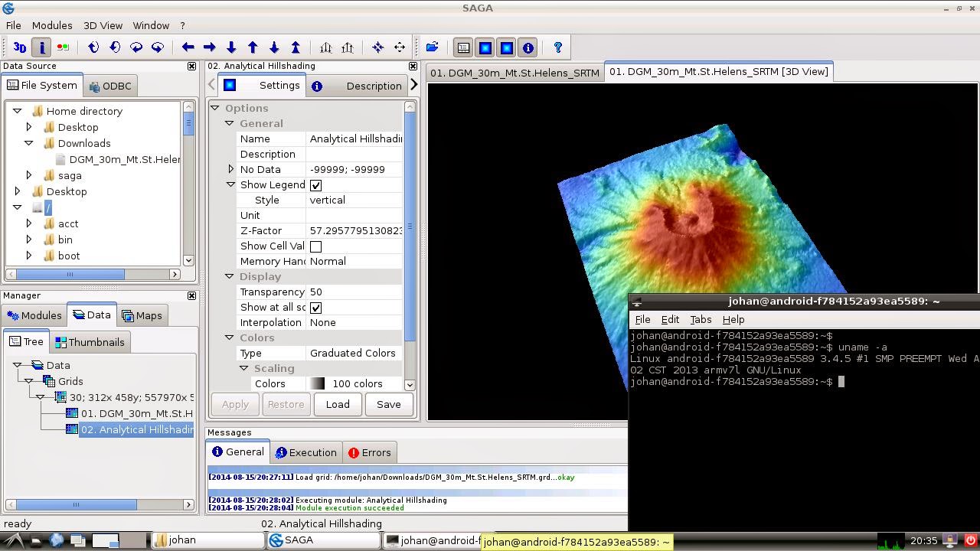Open the Modules menu
The width and height of the screenshot is (980, 551).
(52, 25)
